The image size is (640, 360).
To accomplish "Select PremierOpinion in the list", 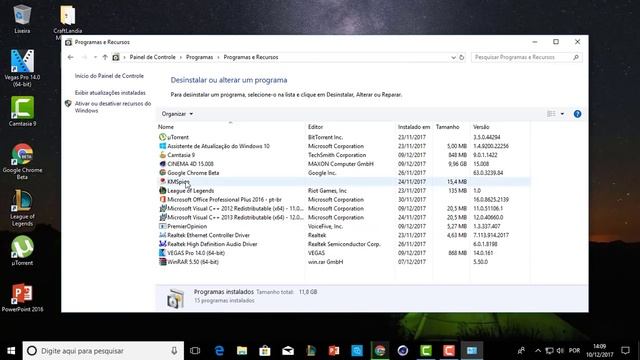I will (344, 227).
